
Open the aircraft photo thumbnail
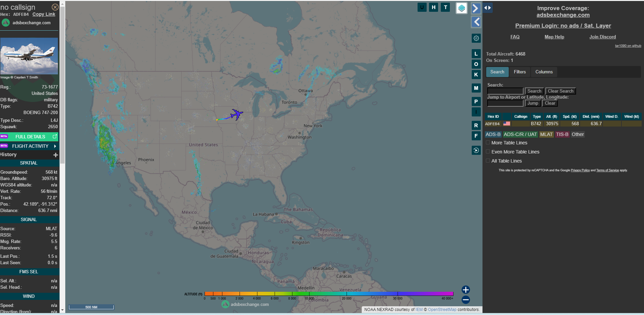[x=29, y=56]
